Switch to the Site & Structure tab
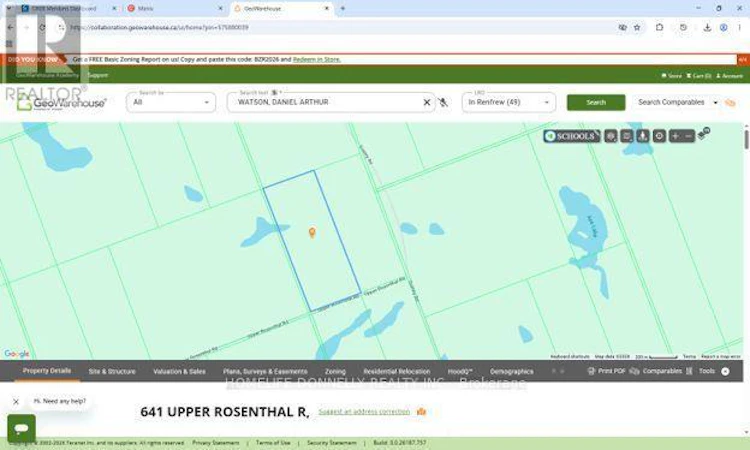 (x=112, y=372)
